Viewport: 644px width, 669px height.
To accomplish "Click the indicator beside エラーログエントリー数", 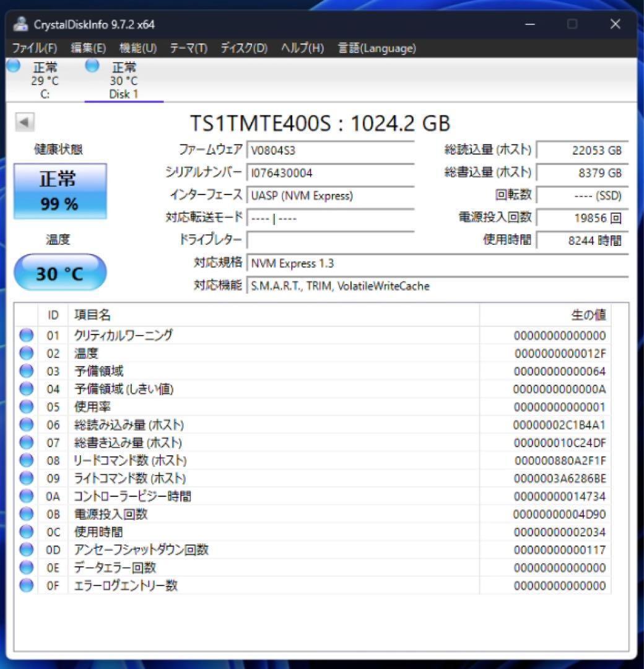I will [x=25, y=585].
